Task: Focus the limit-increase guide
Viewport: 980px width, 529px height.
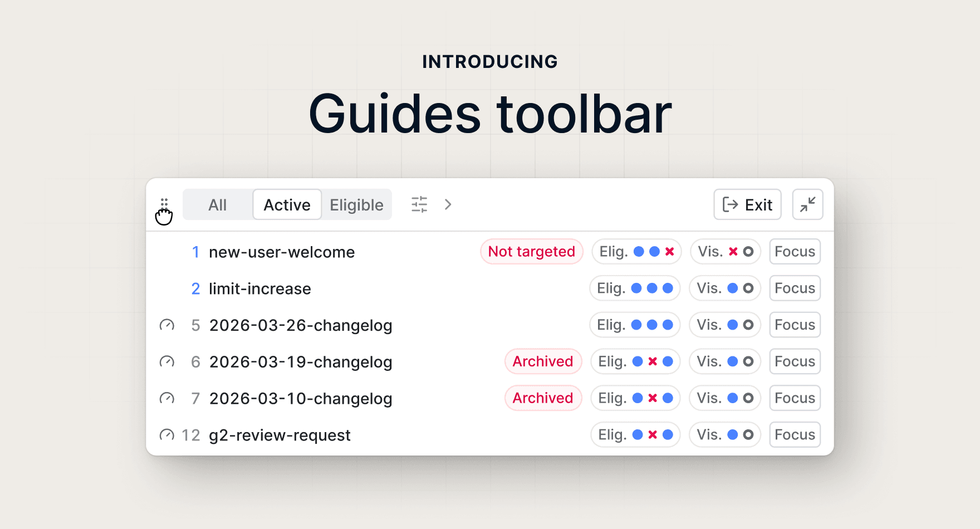Action: 795,288
